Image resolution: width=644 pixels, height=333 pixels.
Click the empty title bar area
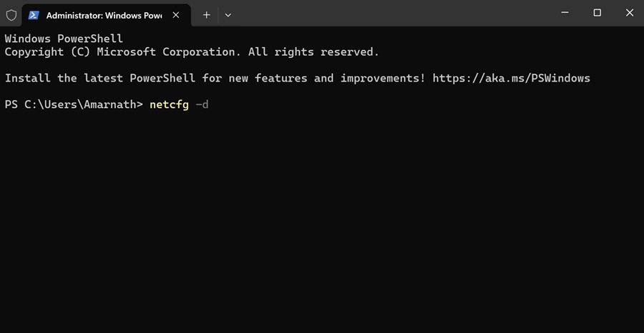coord(390,13)
